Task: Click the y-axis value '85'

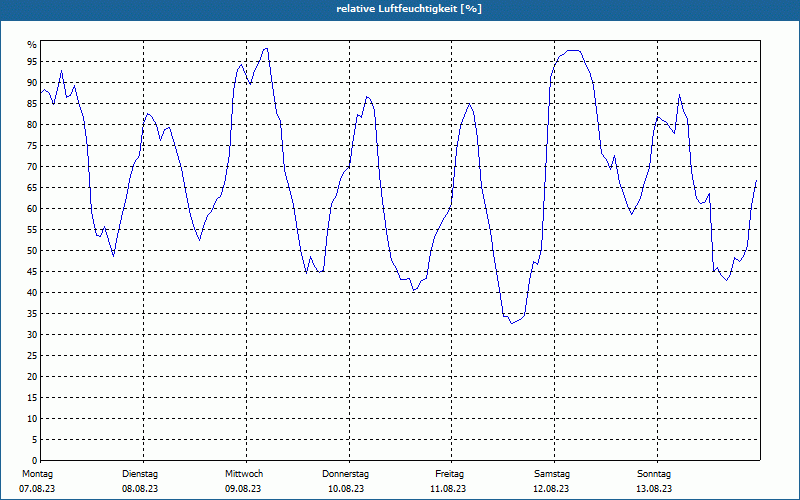Action: (x=32, y=104)
